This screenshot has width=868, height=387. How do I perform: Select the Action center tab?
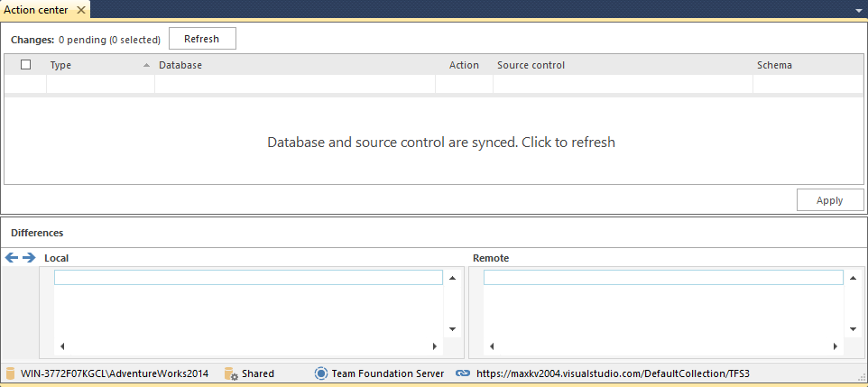tap(37, 10)
